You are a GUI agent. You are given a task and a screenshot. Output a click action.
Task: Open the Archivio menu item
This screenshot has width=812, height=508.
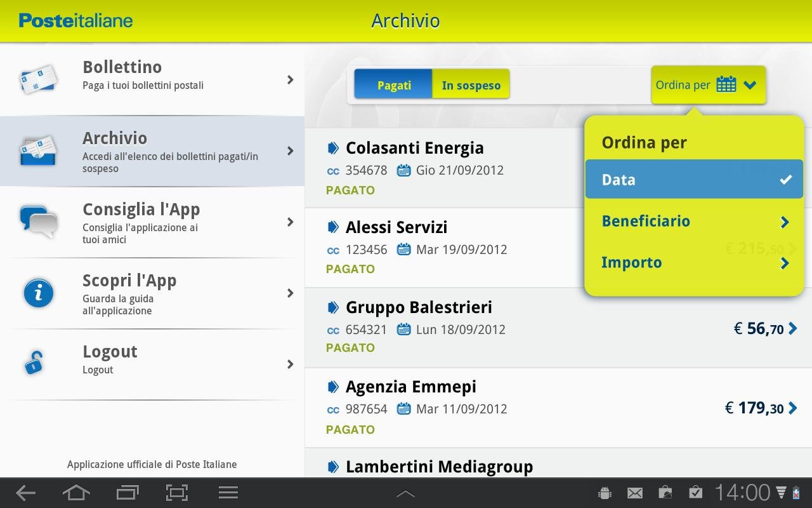[x=152, y=150]
